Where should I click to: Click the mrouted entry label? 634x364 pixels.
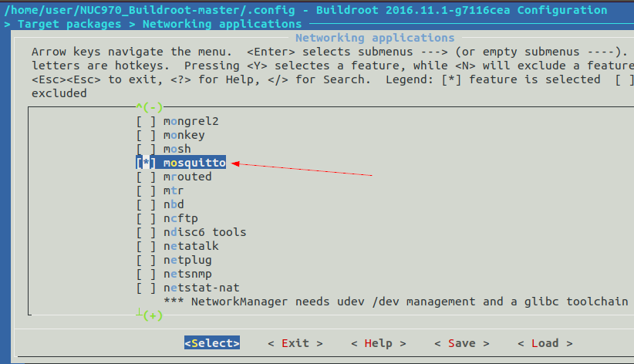187,177
